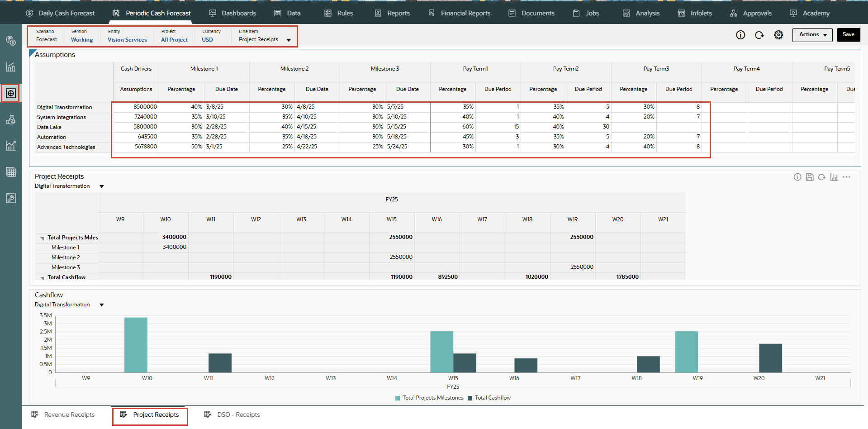Save the Project Receipts grid via disk icon

click(x=810, y=177)
